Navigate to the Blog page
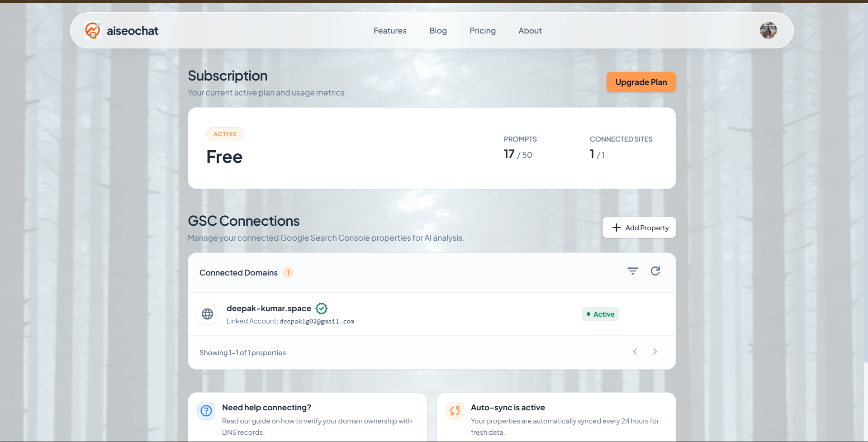The width and height of the screenshot is (868, 442). (x=438, y=31)
